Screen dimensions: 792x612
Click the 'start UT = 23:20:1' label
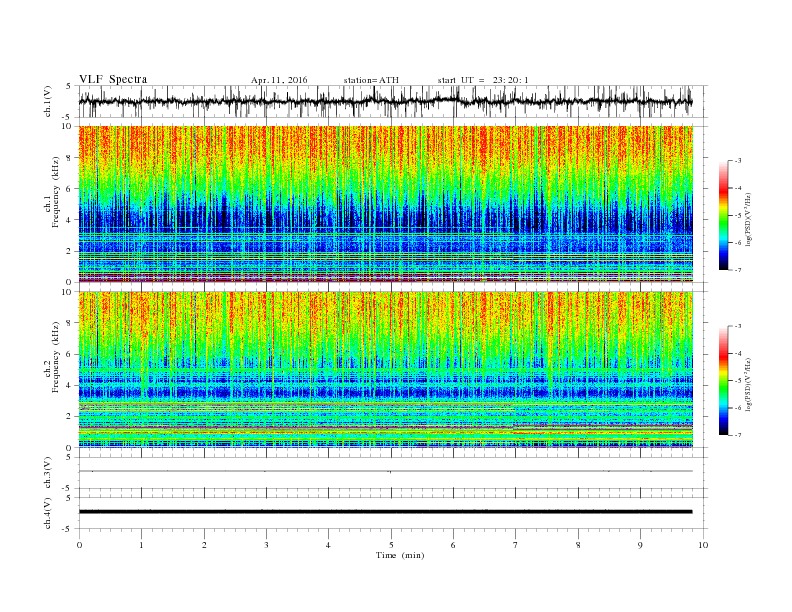483,80
